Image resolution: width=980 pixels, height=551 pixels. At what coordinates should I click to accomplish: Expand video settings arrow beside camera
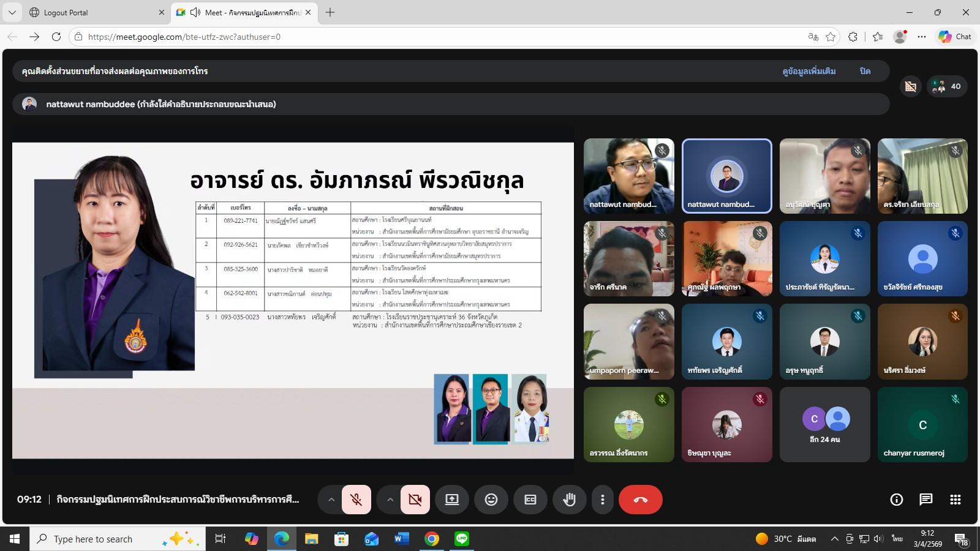(390, 500)
